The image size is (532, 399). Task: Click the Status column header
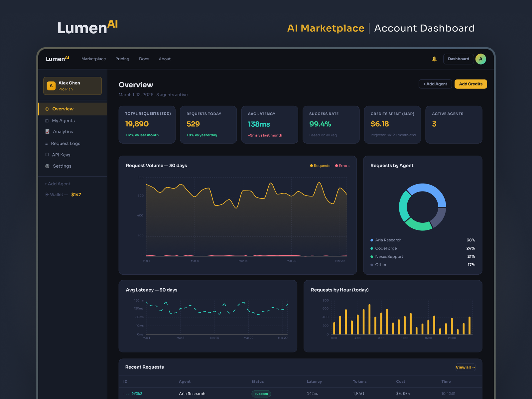258,382
